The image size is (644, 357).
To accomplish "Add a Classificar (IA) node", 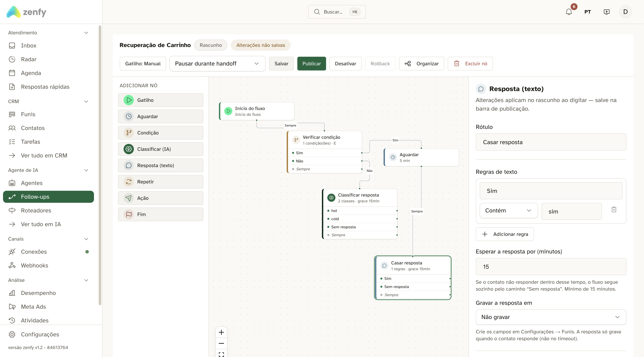I will point(160,149).
